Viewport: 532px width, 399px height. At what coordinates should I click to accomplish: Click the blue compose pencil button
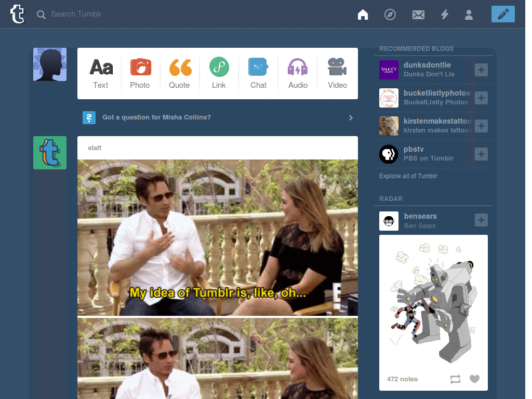[x=503, y=14]
